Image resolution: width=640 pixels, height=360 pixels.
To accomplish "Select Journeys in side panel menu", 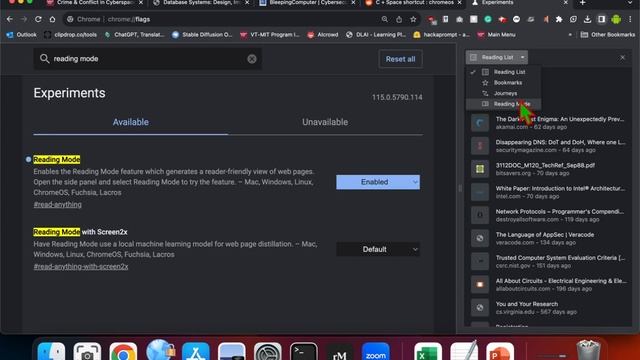I will [504, 93].
